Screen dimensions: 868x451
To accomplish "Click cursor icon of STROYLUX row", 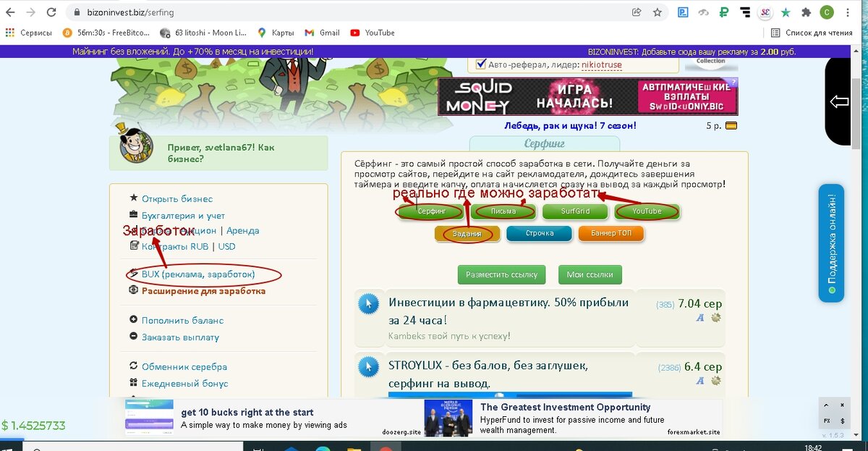I will [369, 366].
